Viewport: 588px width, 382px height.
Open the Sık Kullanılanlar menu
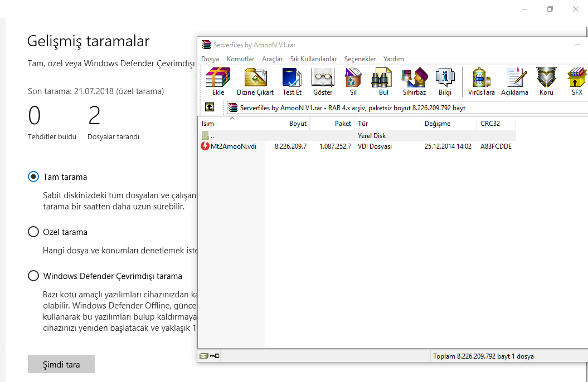[x=313, y=59]
